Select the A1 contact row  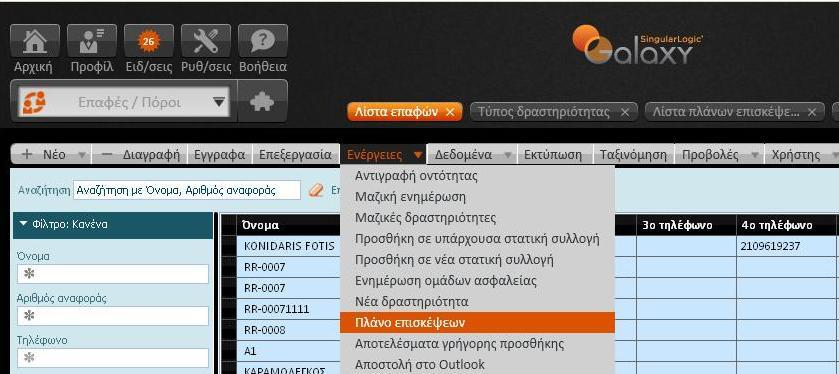(289, 351)
